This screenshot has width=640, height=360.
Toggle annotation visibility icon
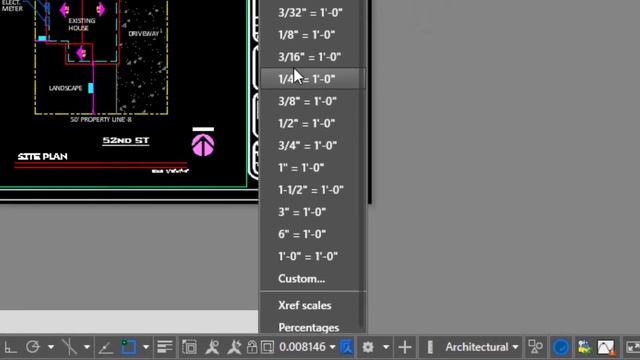point(212,347)
